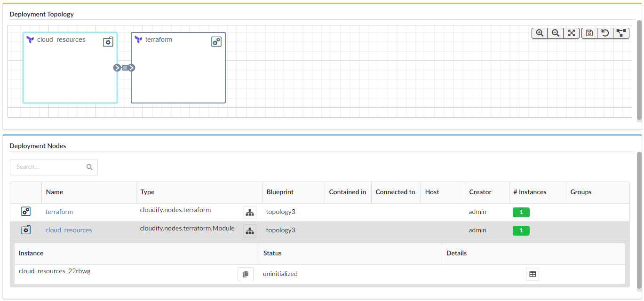Select the terraform topology node box

(x=178, y=68)
